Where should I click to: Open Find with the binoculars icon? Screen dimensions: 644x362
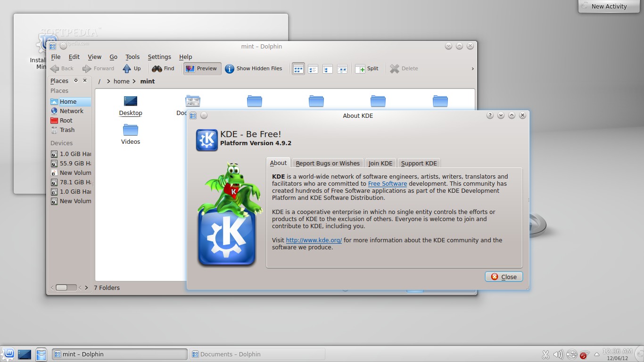(x=163, y=68)
